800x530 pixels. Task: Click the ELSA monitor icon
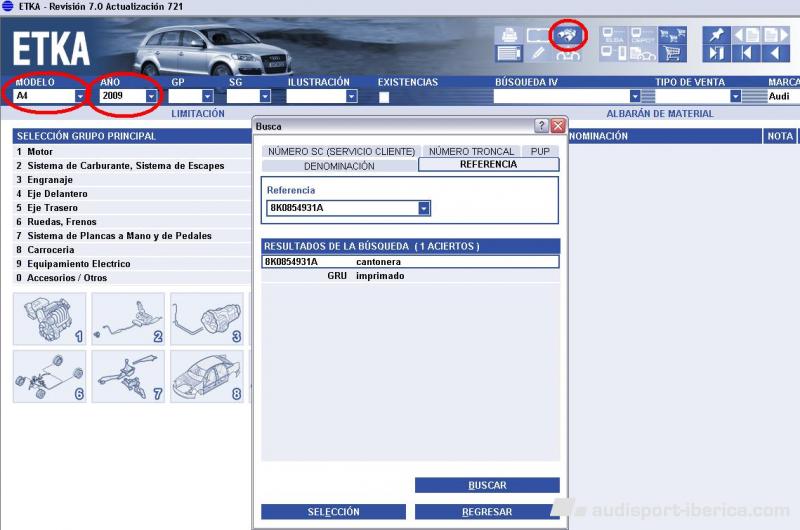[x=613, y=35]
